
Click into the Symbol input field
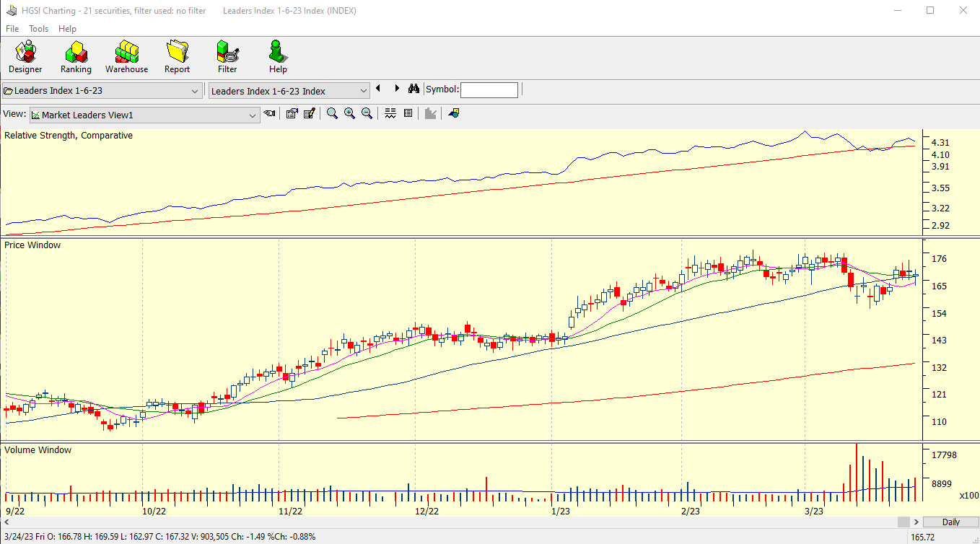[489, 89]
